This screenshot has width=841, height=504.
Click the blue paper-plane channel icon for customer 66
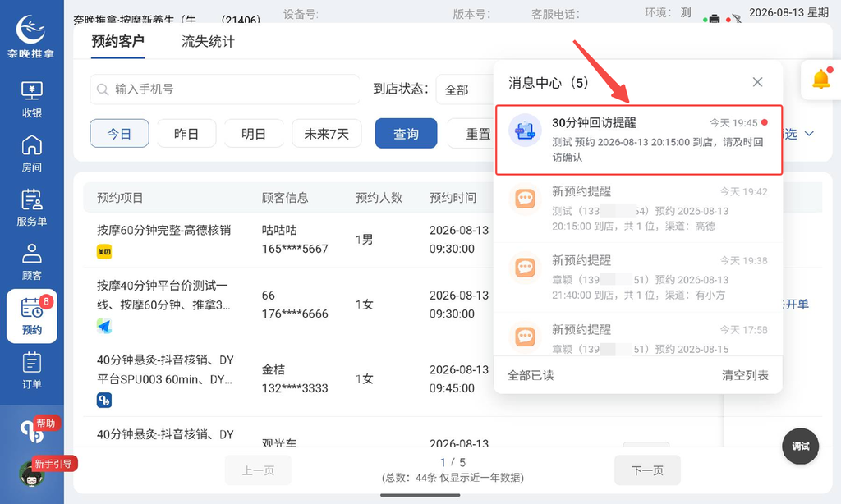pyautogui.click(x=104, y=326)
